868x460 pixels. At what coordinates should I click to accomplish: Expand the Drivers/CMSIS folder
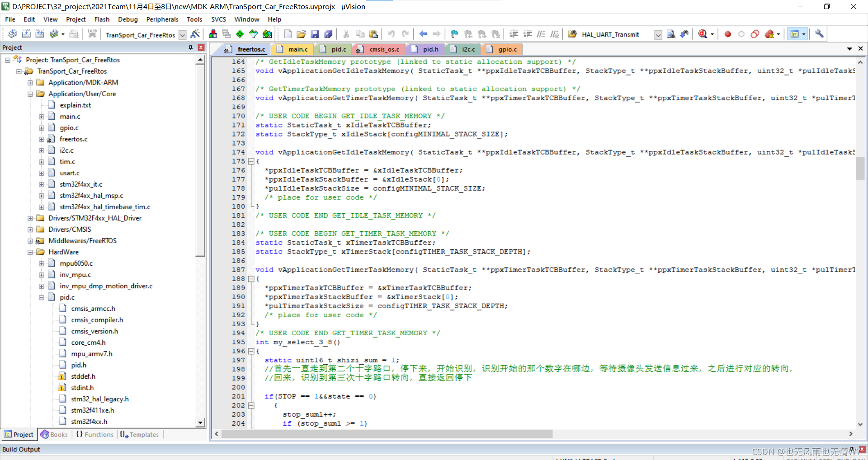coord(30,230)
